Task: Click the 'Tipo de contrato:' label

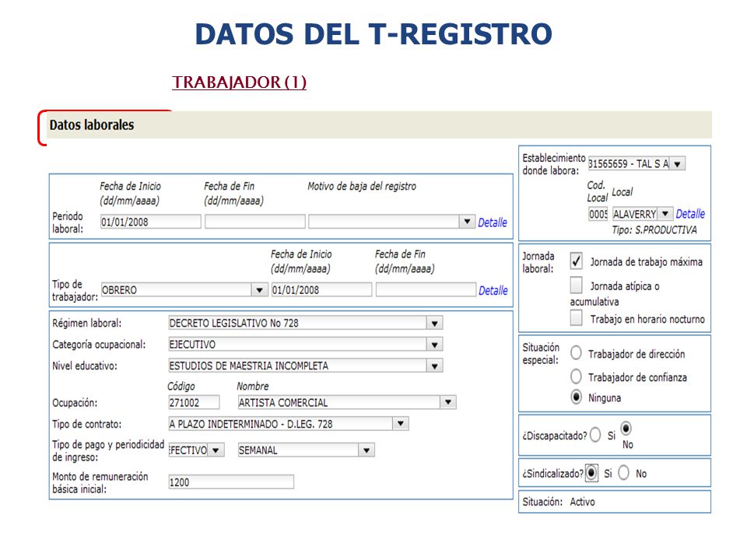Action: coord(86,424)
